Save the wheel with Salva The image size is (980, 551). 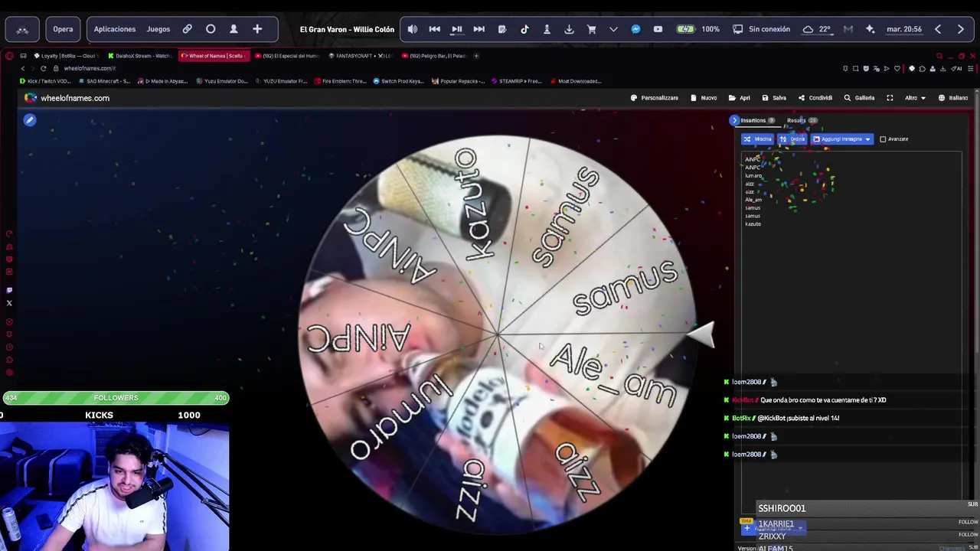(774, 98)
